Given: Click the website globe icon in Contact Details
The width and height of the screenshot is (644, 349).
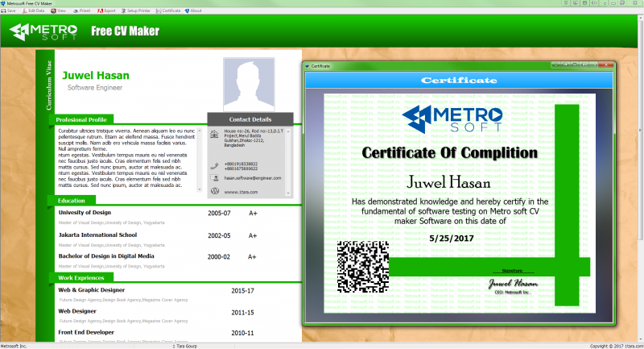Looking at the screenshot, I should coord(214,191).
